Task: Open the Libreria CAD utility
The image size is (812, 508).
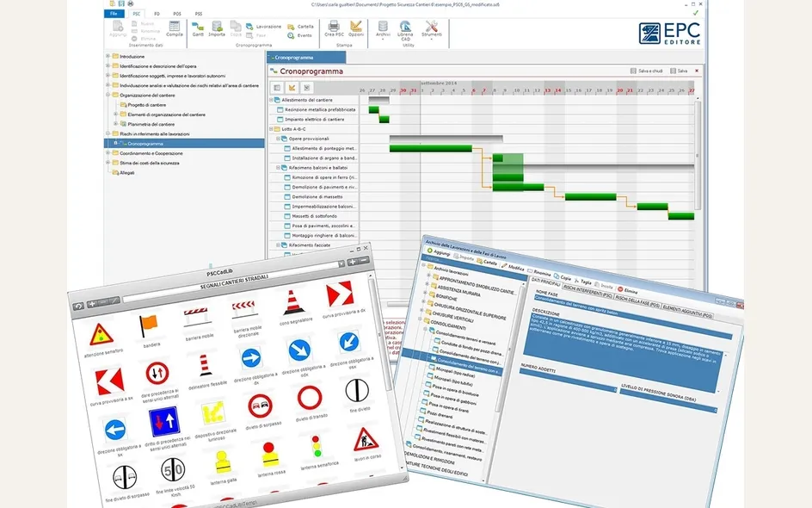Action: 405,29
